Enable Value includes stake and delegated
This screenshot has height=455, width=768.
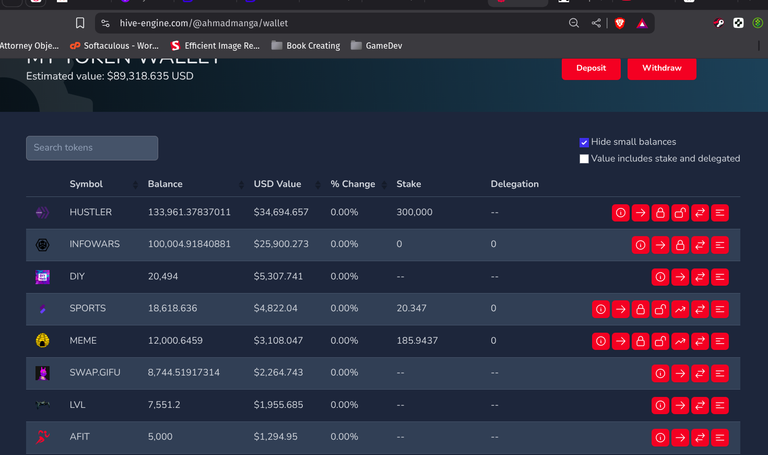point(584,159)
